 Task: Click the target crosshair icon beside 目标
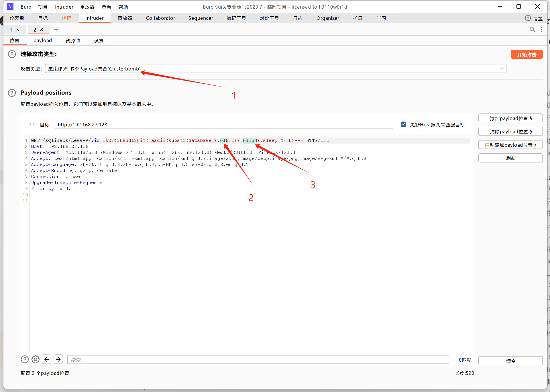pyautogui.click(x=32, y=125)
